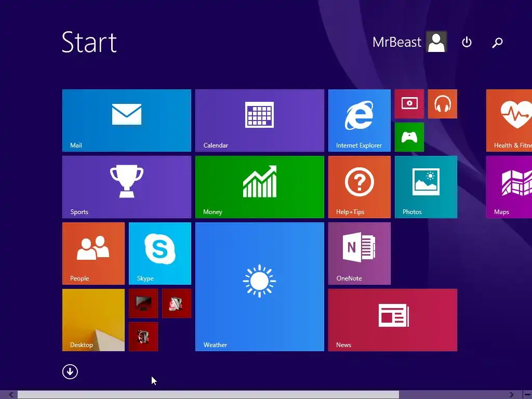The width and height of the screenshot is (532, 399).
Task: Open the large Weather tile
Action: [x=260, y=287]
